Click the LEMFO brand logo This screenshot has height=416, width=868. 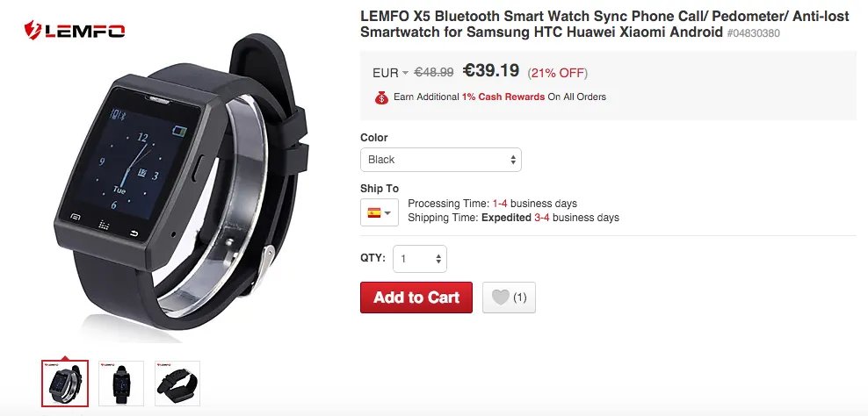(x=74, y=31)
